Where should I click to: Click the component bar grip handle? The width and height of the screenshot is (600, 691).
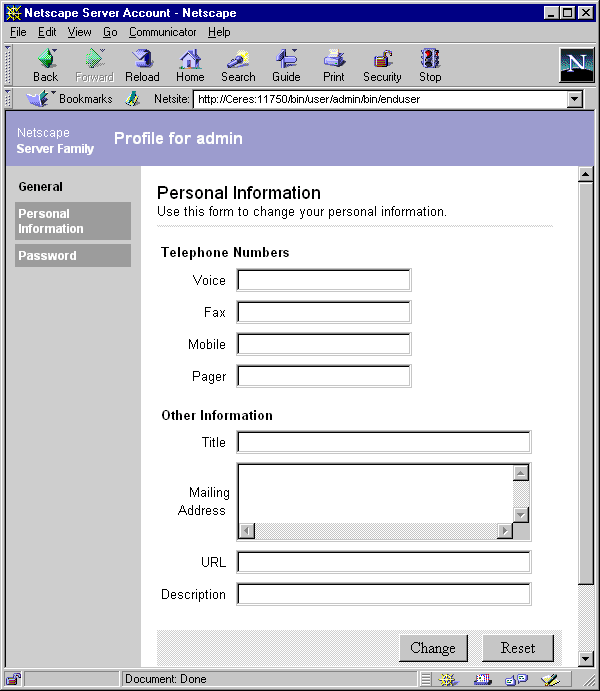pos(426,679)
